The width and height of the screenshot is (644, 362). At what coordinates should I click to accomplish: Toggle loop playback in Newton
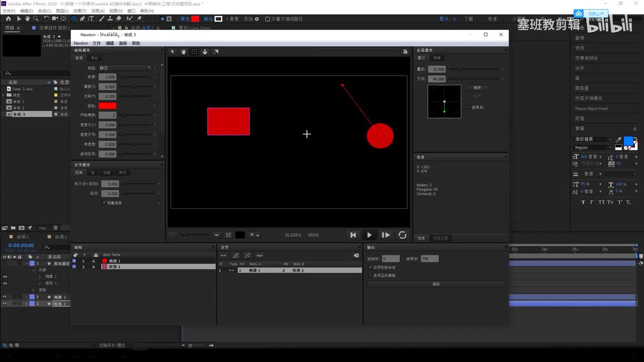coord(403,235)
